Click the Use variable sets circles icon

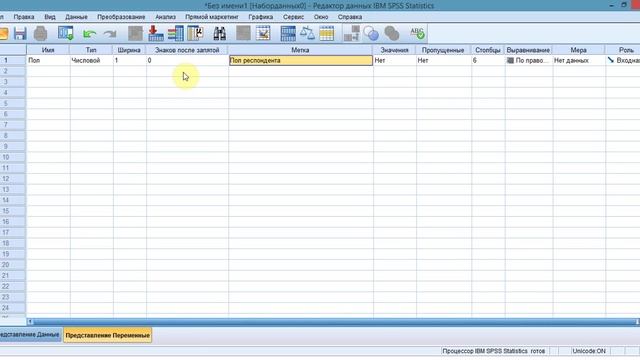tap(371, 33)
